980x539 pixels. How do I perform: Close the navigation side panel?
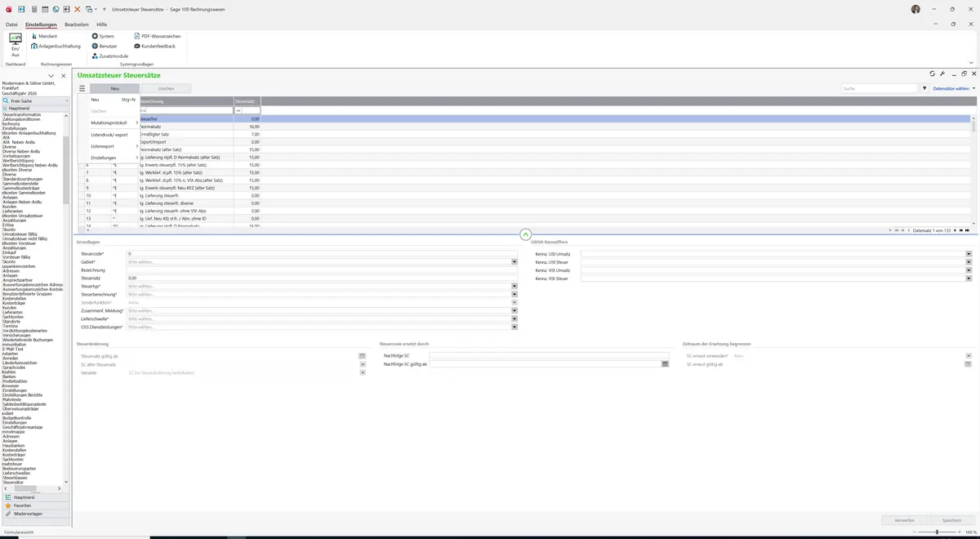[x=64, y=76]
